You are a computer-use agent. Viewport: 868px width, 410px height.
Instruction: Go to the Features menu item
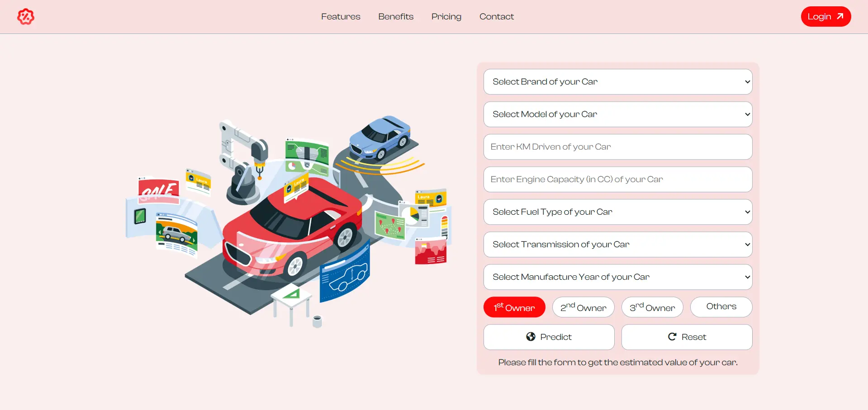coord(341,17)
